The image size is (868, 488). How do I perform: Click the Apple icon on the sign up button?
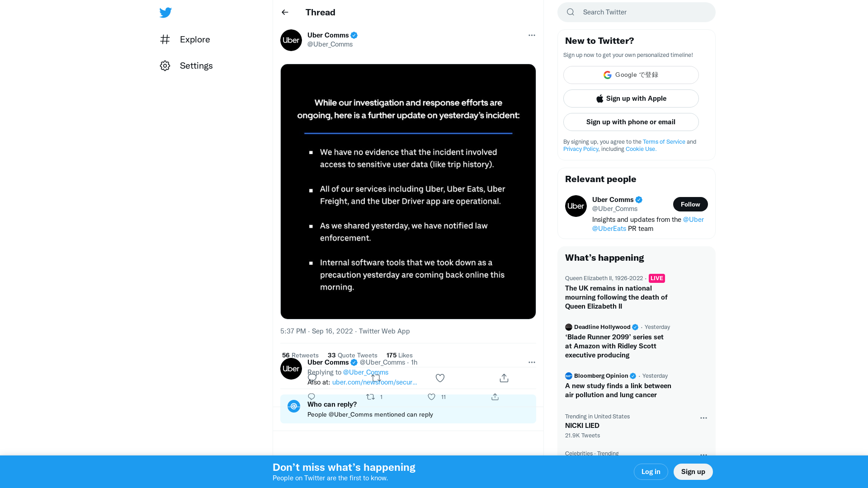click(x=599, y=98)
